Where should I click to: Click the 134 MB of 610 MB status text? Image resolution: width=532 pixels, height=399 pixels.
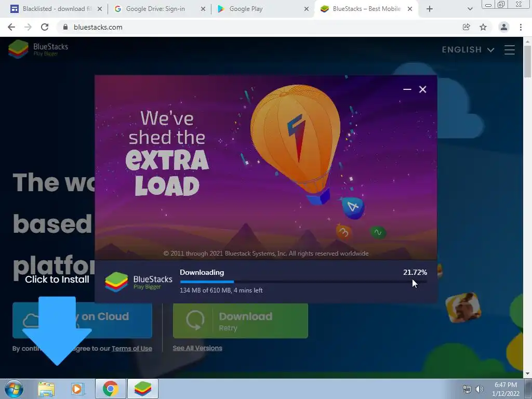point(221,290)
